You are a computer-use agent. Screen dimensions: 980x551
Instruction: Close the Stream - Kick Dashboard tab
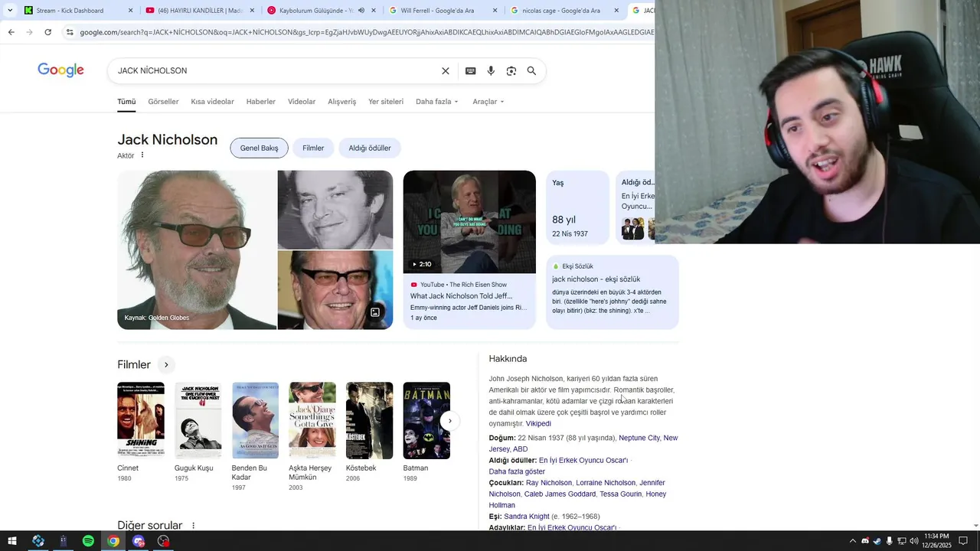click(x=130, y=11)
